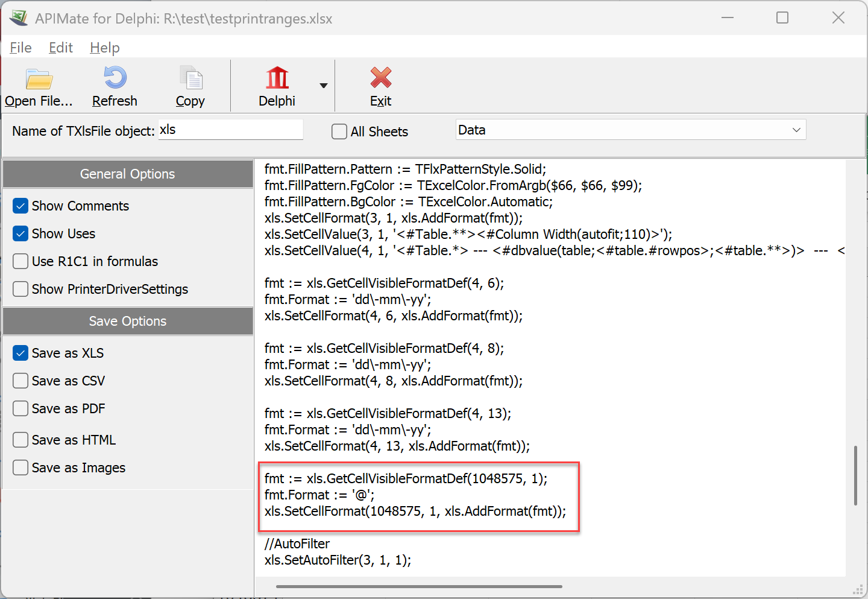
Task: Toggle Use R1C1 in formulas
Action: click(x=20, y=261)
